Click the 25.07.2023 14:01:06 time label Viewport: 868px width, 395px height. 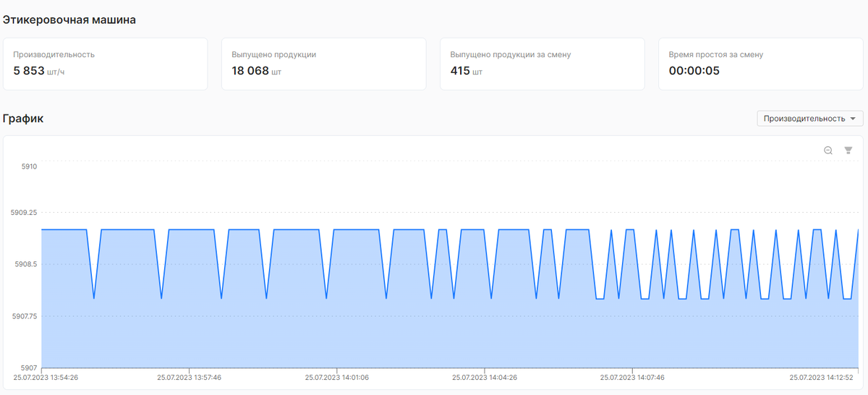point(337,378)
